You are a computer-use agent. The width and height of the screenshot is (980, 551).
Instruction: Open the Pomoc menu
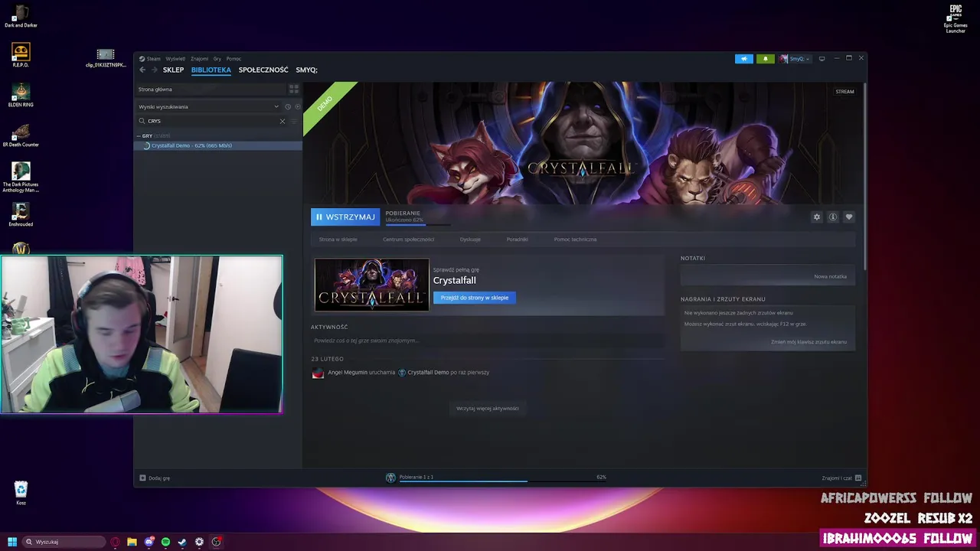click(x=234, y=59)
